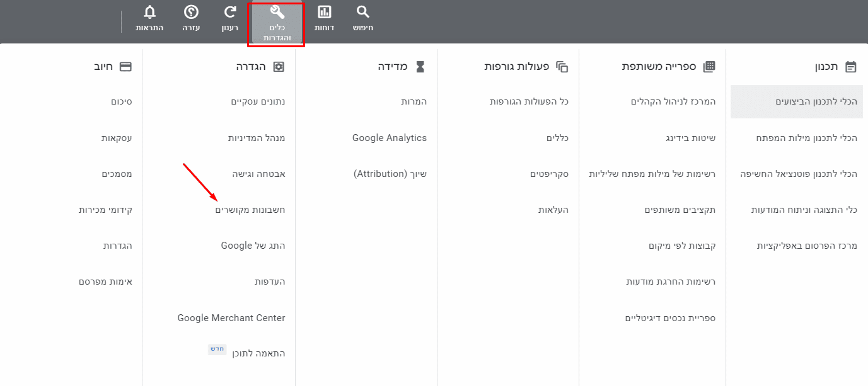The width and height of the screenshot is (868, 386).
Task: Click Google Analytics link
Action: coord(390,138)
